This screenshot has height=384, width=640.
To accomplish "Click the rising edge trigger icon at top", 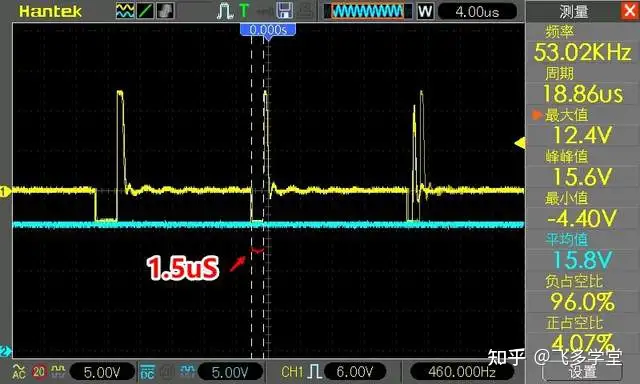I will coord(224,11).
